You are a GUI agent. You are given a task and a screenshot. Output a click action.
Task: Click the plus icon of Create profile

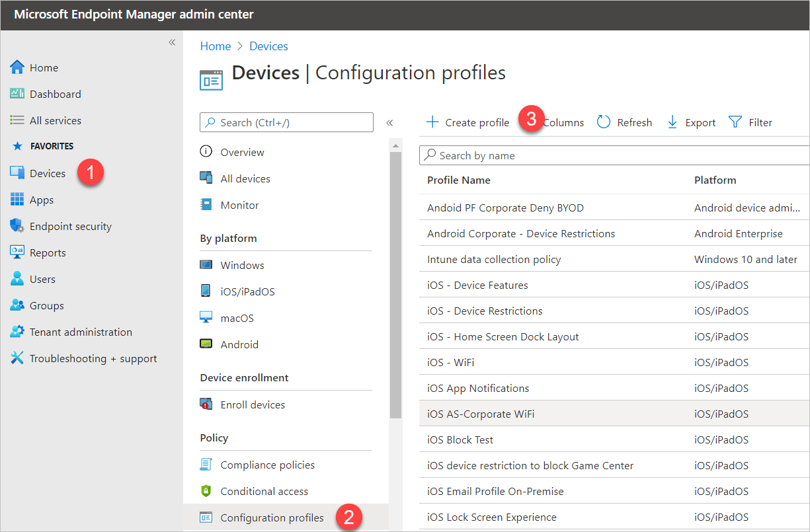[432, 122]
